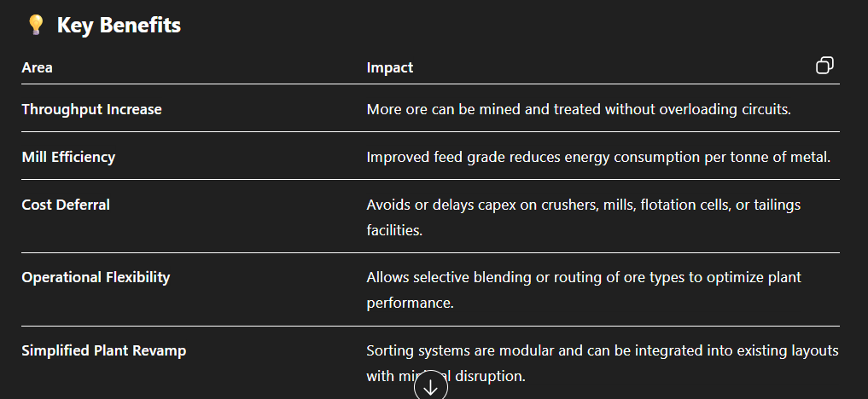The height and width of the screenshot is (399, 868).
Task: Select the Throughput Increase row label
Action: click(91, 109)
